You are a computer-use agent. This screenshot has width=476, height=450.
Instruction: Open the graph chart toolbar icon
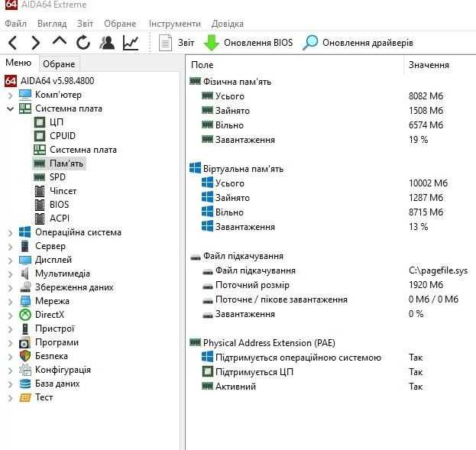131,43
